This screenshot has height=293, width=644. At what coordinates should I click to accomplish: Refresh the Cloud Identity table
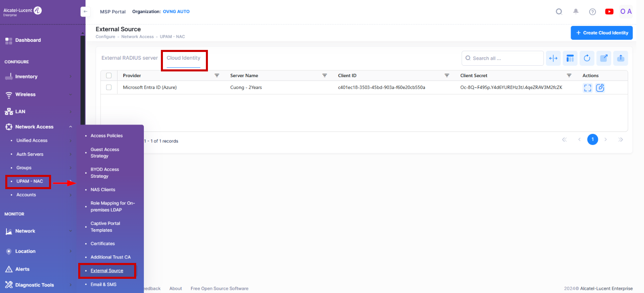point(586,58)
